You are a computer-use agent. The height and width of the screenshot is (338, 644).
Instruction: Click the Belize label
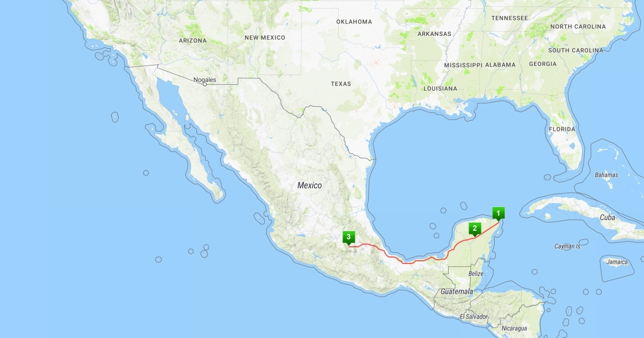[x=476, y=274]
